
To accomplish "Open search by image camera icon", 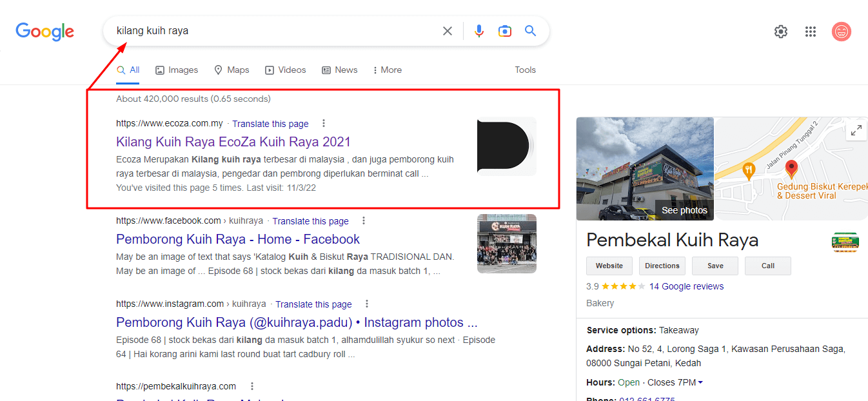I will [x=504, y=31].
